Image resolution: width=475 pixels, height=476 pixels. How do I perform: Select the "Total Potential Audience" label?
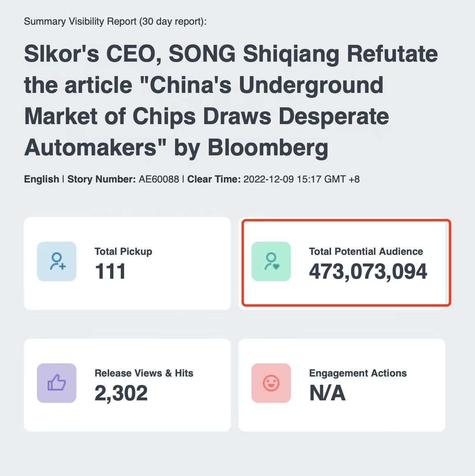click(x=366, y=252)
